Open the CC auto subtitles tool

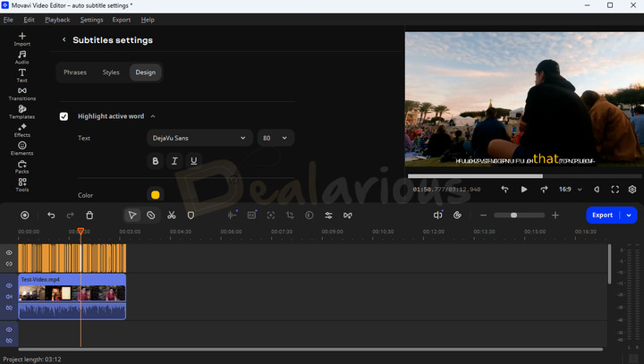click(251, 215)
